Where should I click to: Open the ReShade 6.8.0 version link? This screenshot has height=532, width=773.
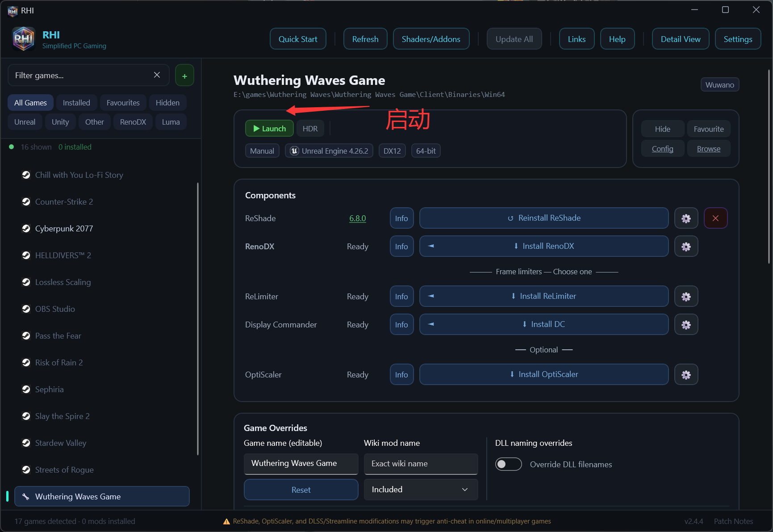(x=358, y=218)
